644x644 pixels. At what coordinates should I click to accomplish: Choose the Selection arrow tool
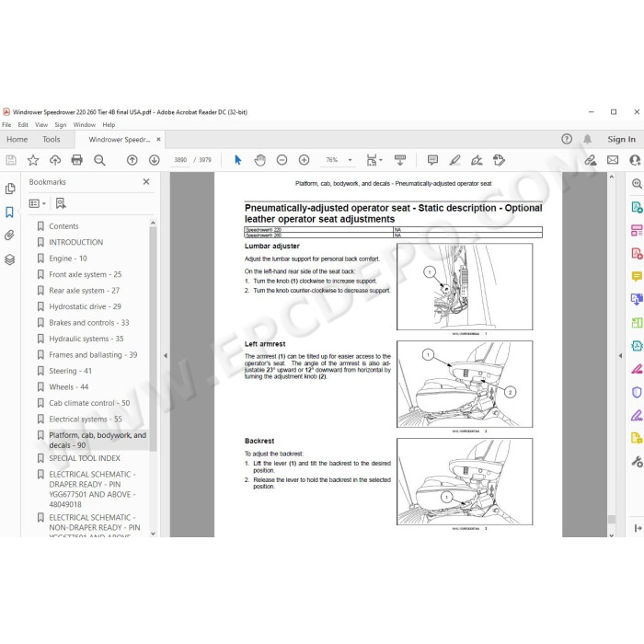pyautogui.click(x=237, y=160)
